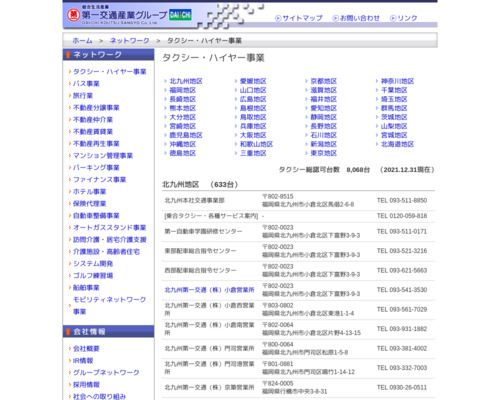The width and height of the screenshot is (500, 400).
Task: Jump to 大阪地区 region anchor
Action: point(253,135)
